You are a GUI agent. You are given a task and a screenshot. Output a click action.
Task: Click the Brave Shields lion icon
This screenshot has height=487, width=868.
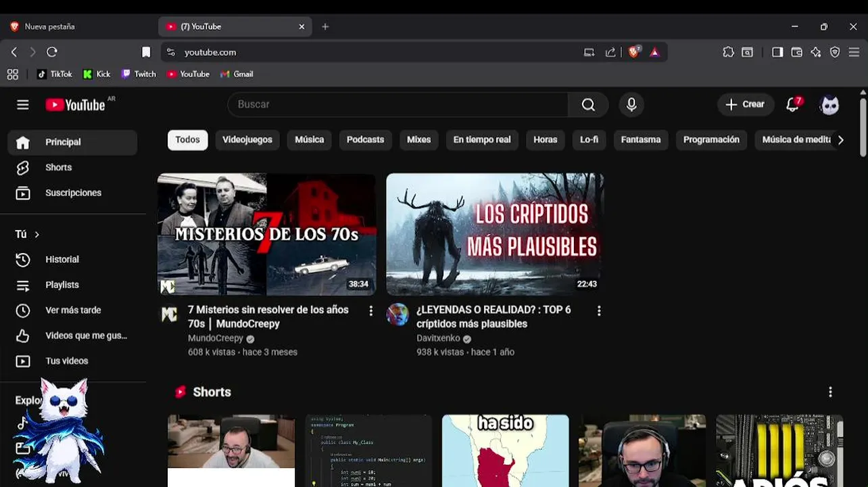[633, 52]
